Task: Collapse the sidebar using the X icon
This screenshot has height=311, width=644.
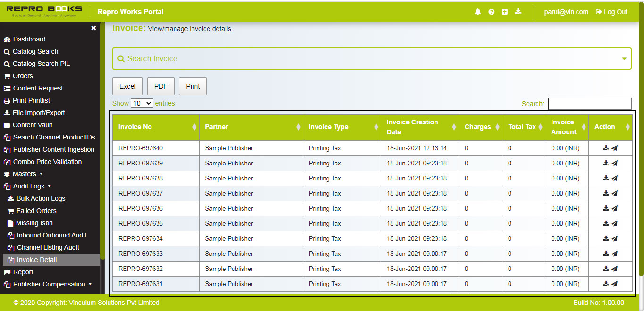Action: pyautogui.click(x=93, y=28)
